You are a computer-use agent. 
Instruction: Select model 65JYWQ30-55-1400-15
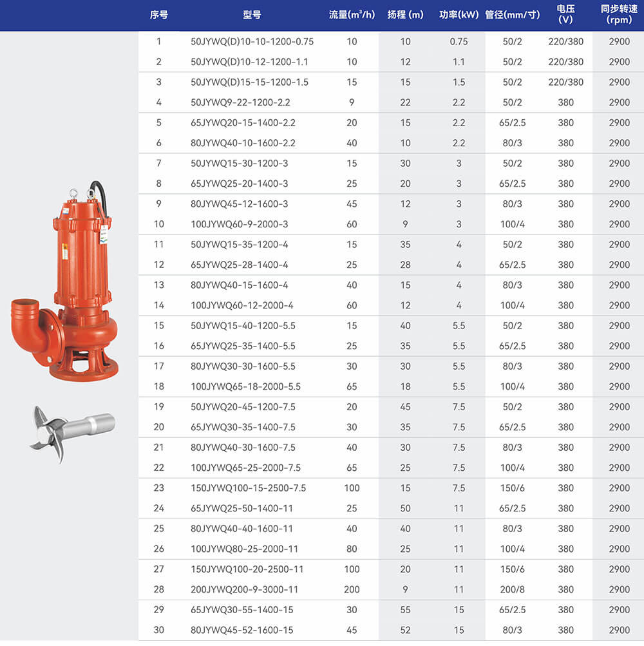click(x=241, y=610)
